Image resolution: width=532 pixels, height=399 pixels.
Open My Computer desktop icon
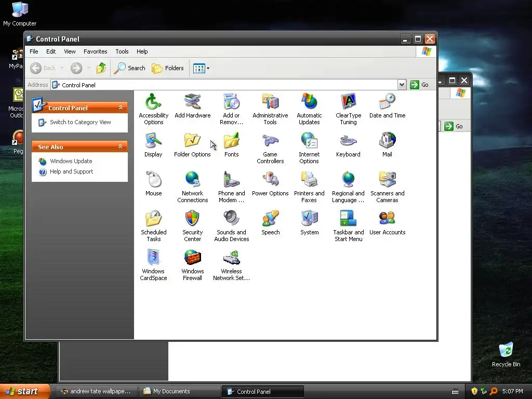click(20, 14)
